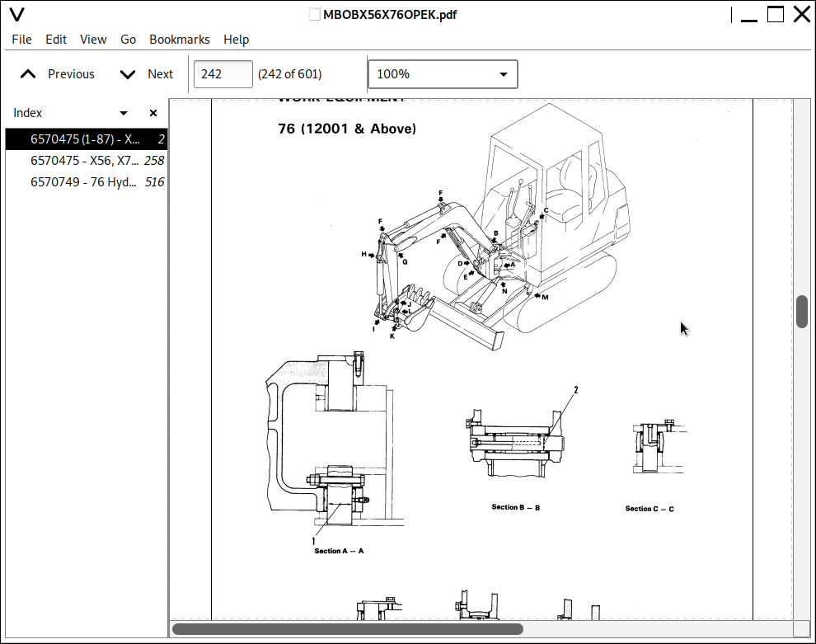Click the Previous page up-arrow icon
Image resolution: width=816 pixels, height=644 pixels.
tap(28, 74)
